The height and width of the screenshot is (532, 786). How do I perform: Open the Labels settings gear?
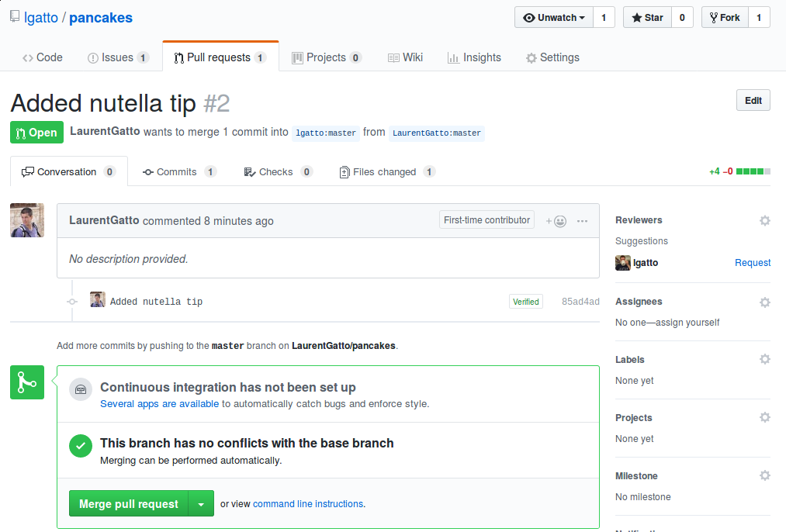pos(765,359)
